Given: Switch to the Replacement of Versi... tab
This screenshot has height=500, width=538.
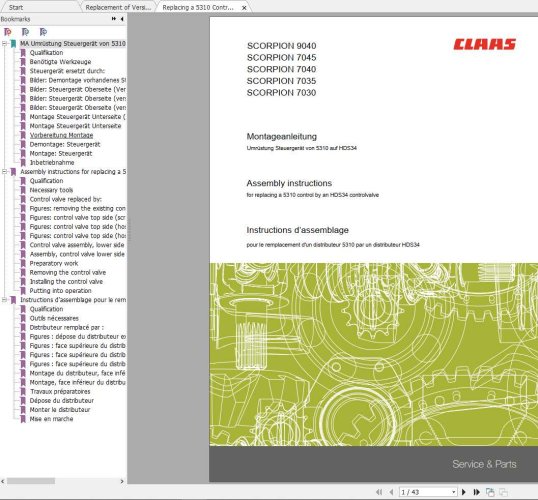Looking at the screenshot, I should (118, 7).
